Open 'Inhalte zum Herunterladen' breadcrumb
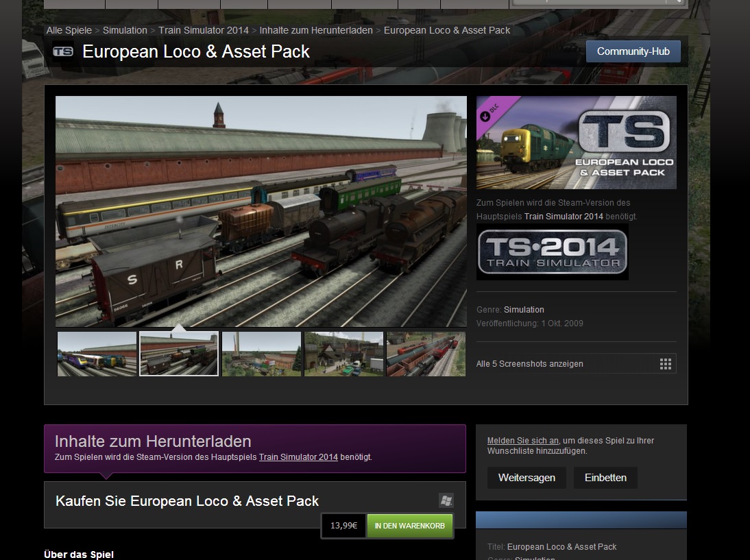Image resolution: width=750 pixels, height=560 pixels. pos(315,30)
